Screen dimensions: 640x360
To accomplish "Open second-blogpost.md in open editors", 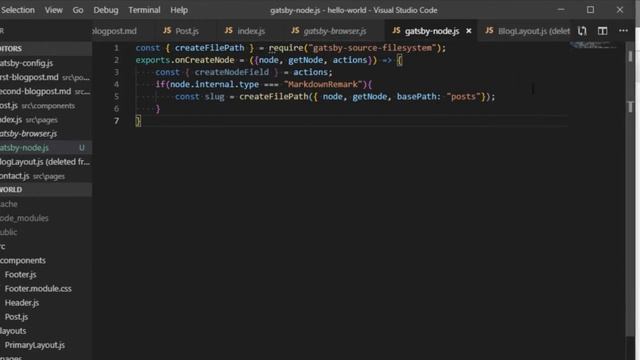I will (x=46, y=91).
